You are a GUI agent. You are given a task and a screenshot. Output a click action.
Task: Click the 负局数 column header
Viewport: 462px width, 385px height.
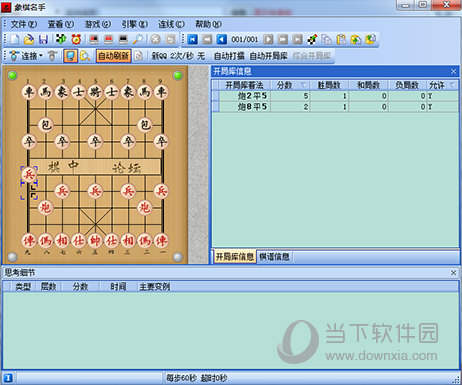(407, 85)
